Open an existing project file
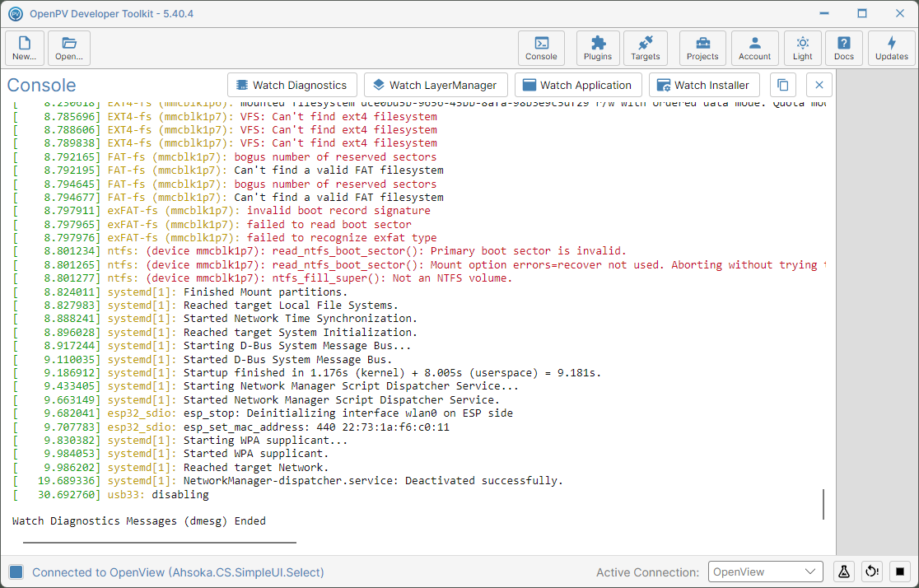Image resolution: width=919 pixels, height=588 pixels. [68, 48]
